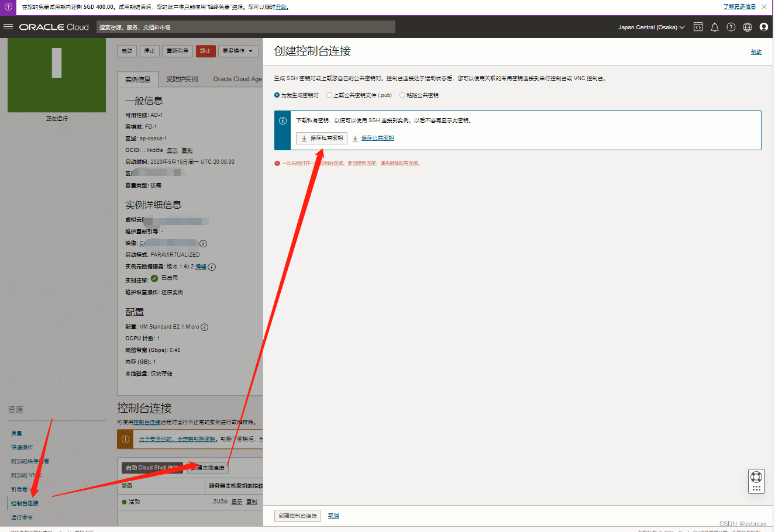
Task: Click the green instance status thumbnail
Action: [57, 75]
